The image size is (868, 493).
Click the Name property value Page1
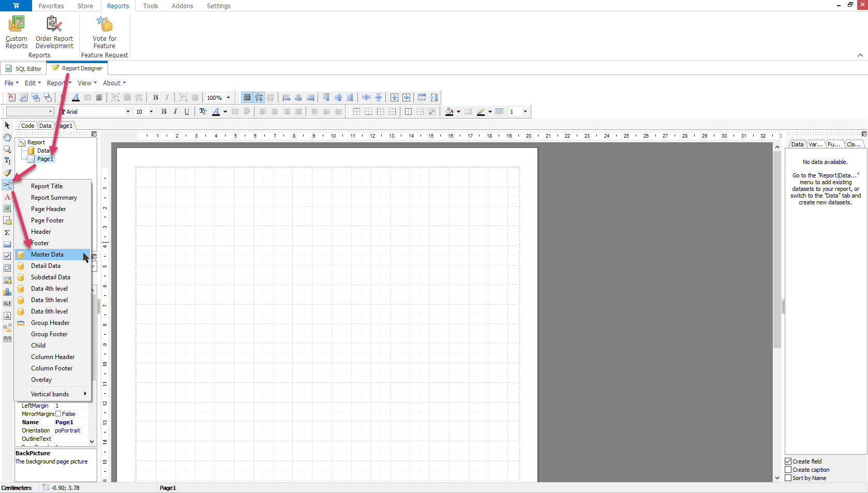pyautogui.click(x=65, y=422)
